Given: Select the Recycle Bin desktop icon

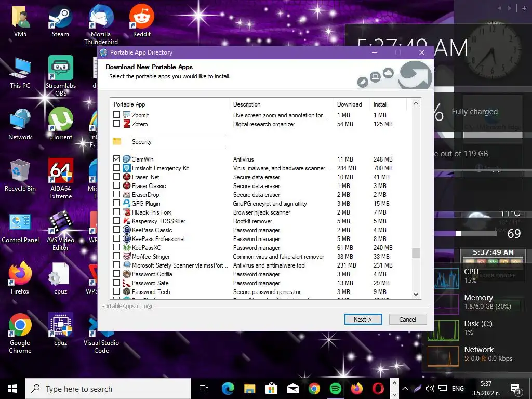Looking at the screenshot, I should [x=20, y=176].
